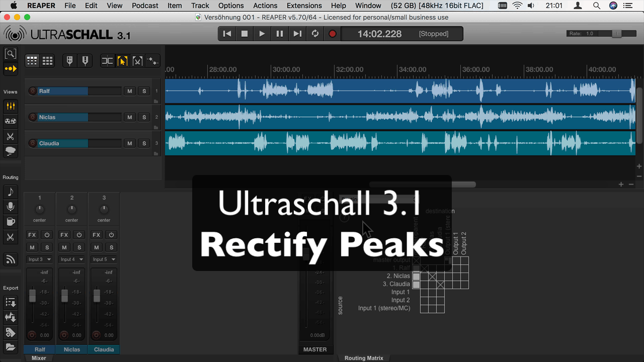Switch to the scissors Edit view
Screen dimensions: 644x362
10,136
